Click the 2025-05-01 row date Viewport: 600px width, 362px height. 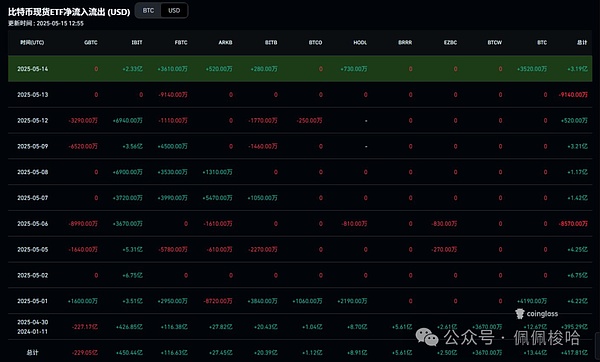tap(33, 301)
